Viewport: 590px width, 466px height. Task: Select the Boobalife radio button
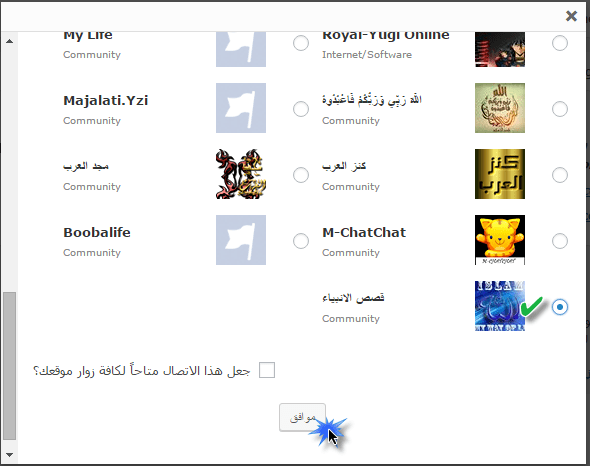point(301,241)
